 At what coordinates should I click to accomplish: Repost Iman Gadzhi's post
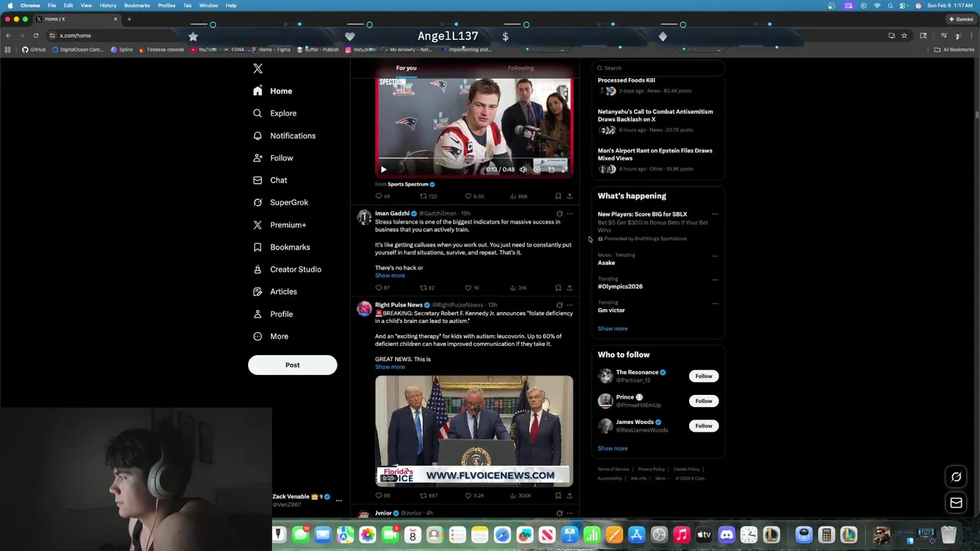(427, 288)
